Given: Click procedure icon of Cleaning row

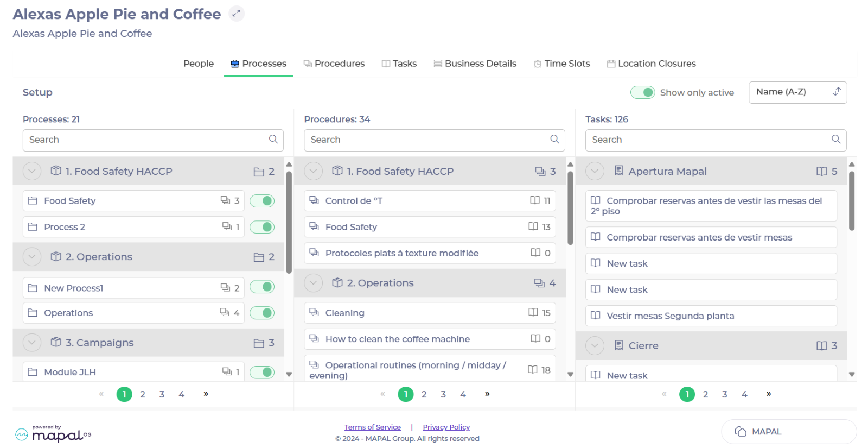Looking at the screenshot, I should tap(314, 312).
